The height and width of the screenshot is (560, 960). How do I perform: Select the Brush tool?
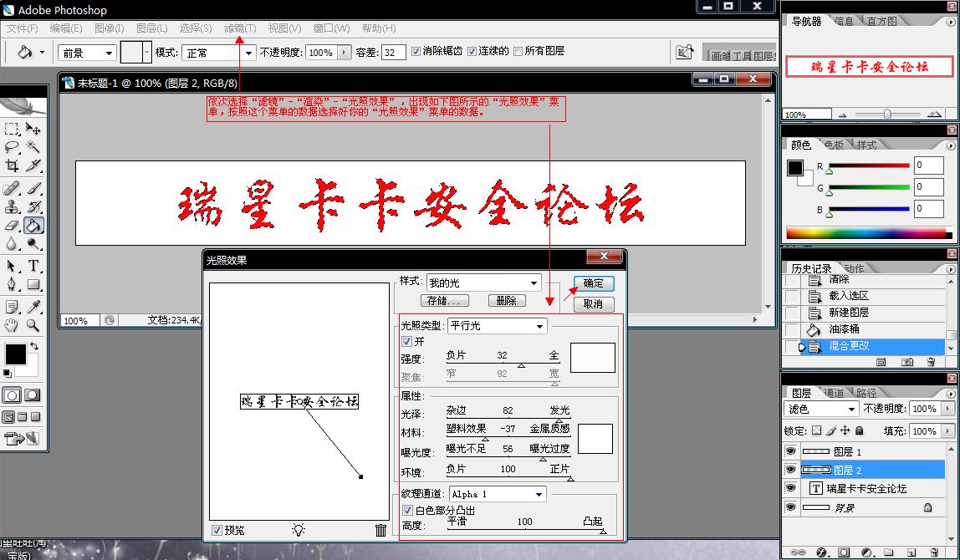[33, 189]
